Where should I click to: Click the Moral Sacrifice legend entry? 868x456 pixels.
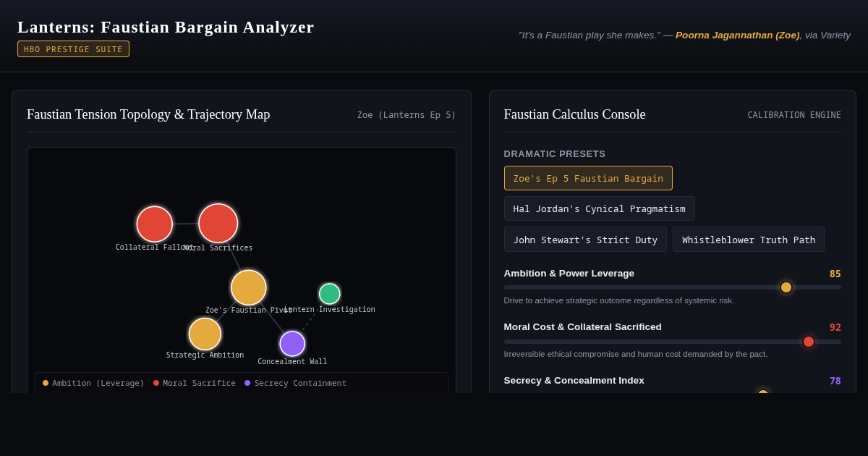click(x=194, y=383)
